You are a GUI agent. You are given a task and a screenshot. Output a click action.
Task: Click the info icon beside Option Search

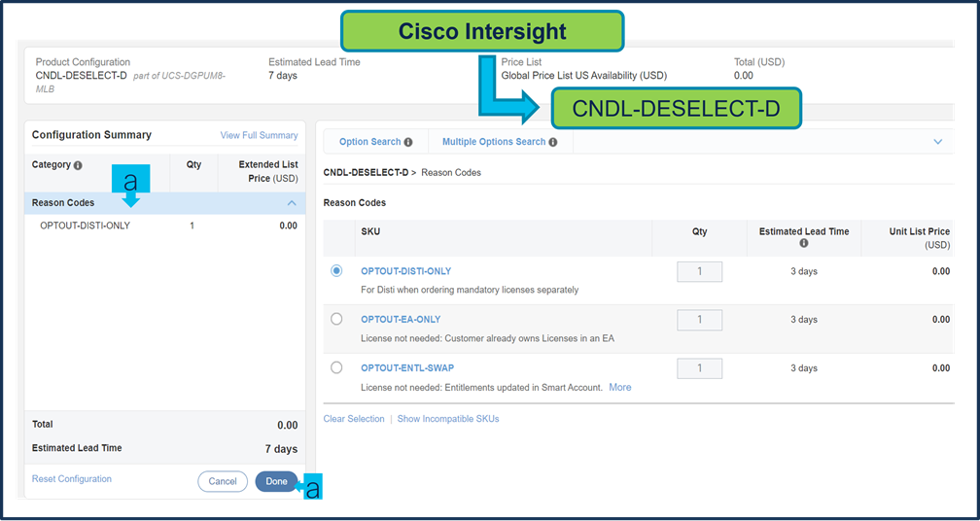coord(408,143)
